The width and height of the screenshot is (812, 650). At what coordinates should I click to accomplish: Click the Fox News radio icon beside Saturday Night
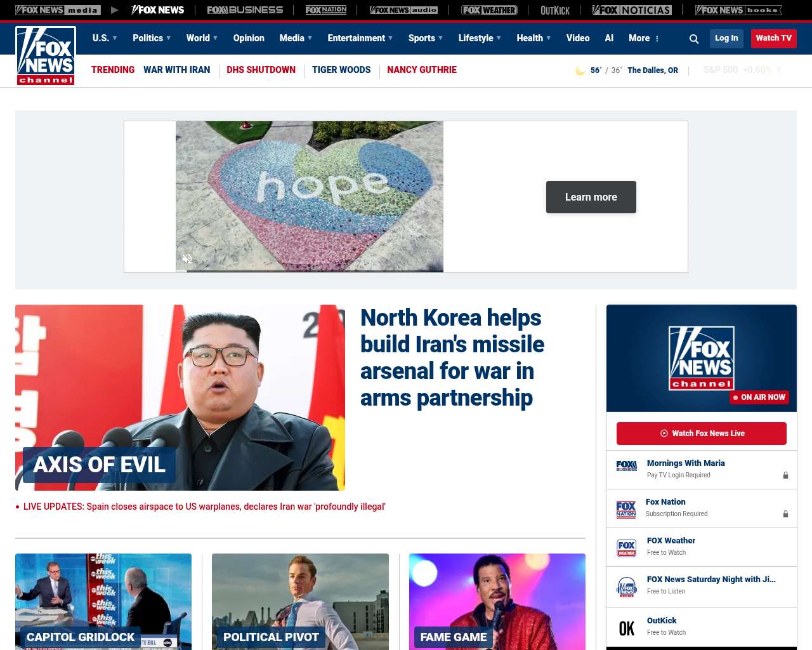[627, 587]
